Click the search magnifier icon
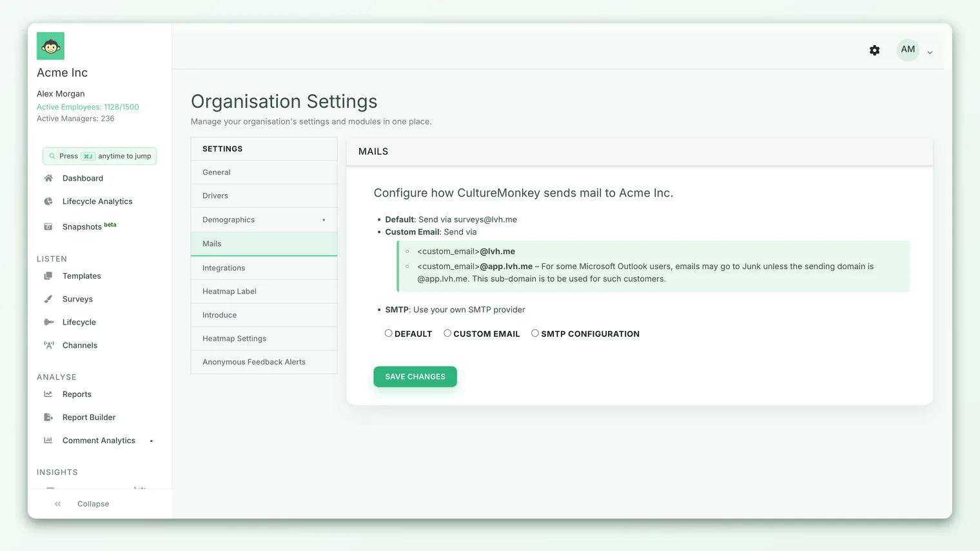 pos(52,156)
